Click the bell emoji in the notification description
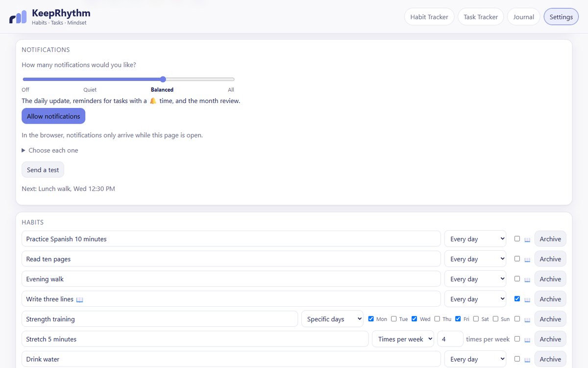Screen dimensions: 588x368 [x=153, y=101]
